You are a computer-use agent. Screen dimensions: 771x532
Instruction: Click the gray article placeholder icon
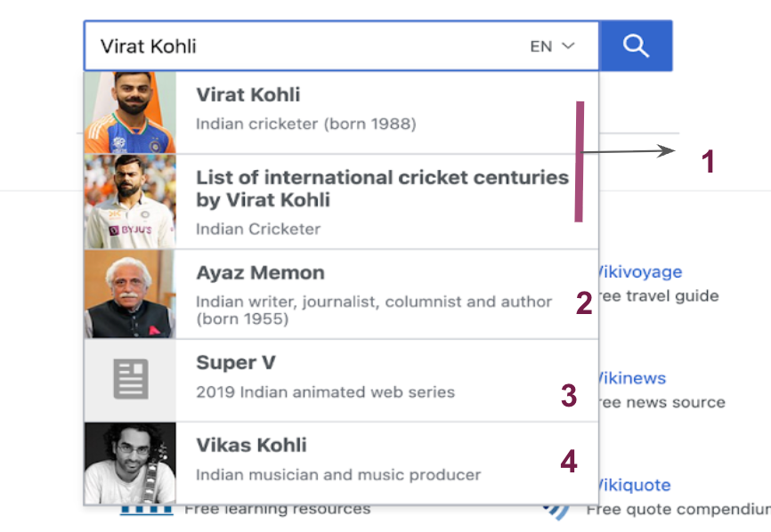tap(131, 379)
